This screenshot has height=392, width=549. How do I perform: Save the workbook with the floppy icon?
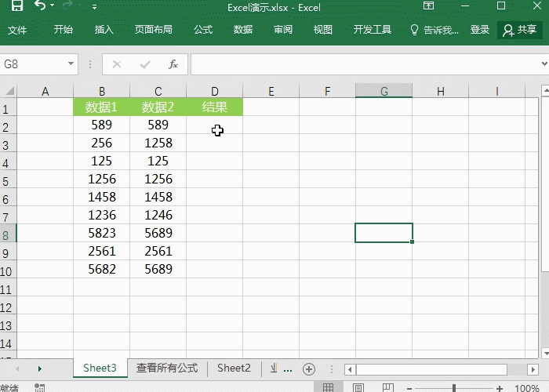tap(16, 5)
